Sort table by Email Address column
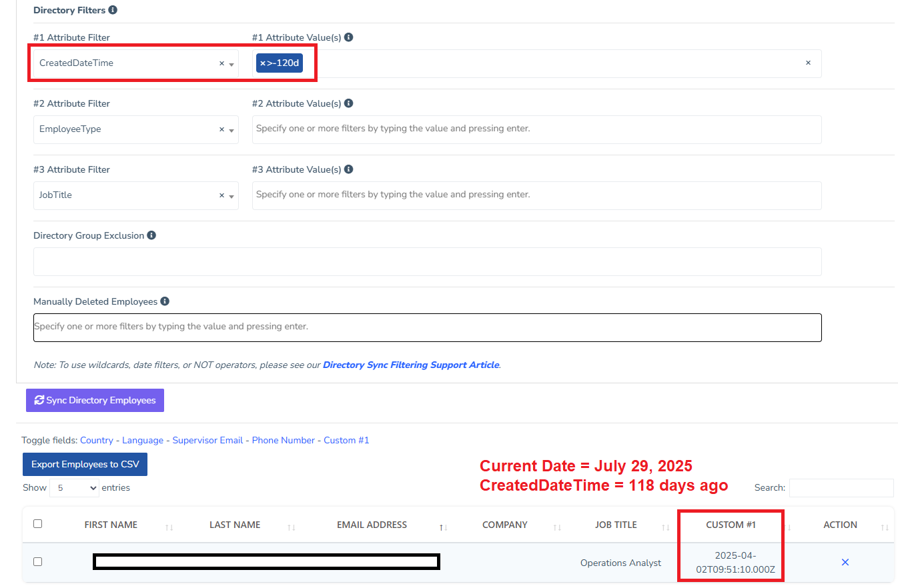898x588 pixels. click(x=372, y=525)
